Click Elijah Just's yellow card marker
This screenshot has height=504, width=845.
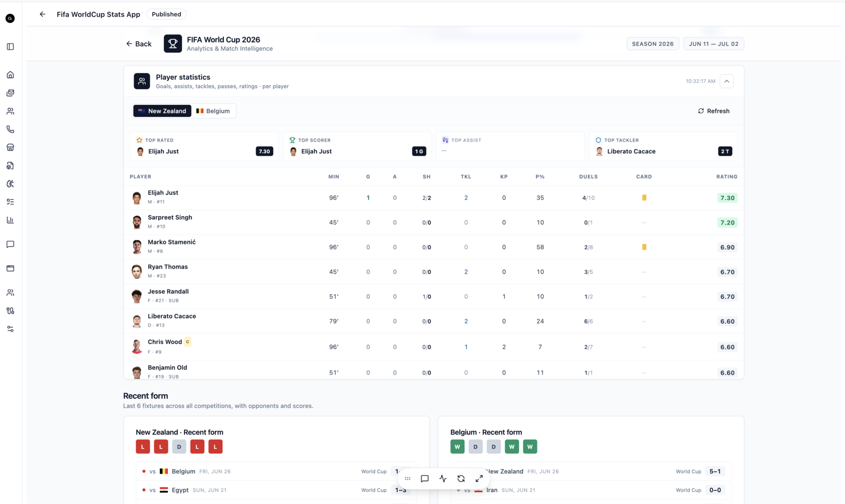click(x=644, y=198)
